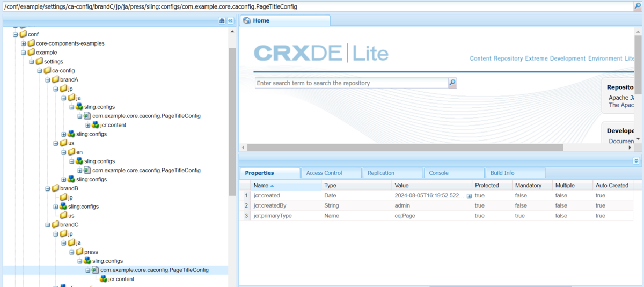Click the example folder icon
Viewport: 644px width, 287px height.
pyautogui.click(x=31, y=53)
